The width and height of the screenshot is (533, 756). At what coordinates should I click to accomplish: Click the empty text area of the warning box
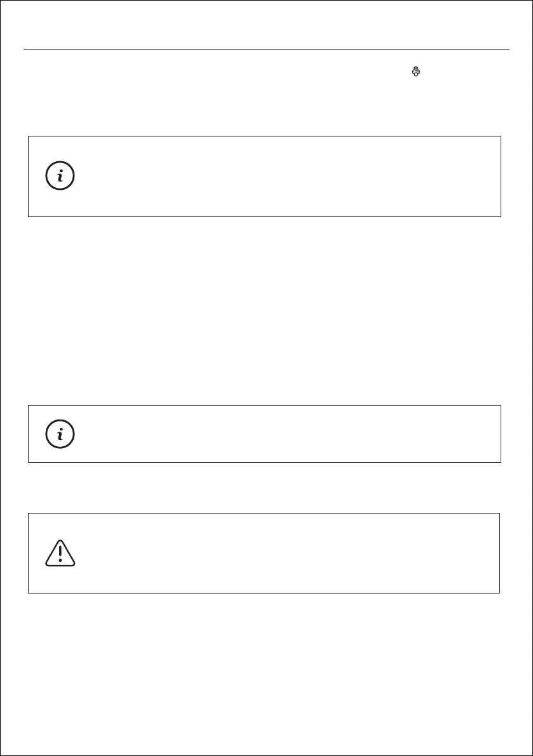(286, 553)
